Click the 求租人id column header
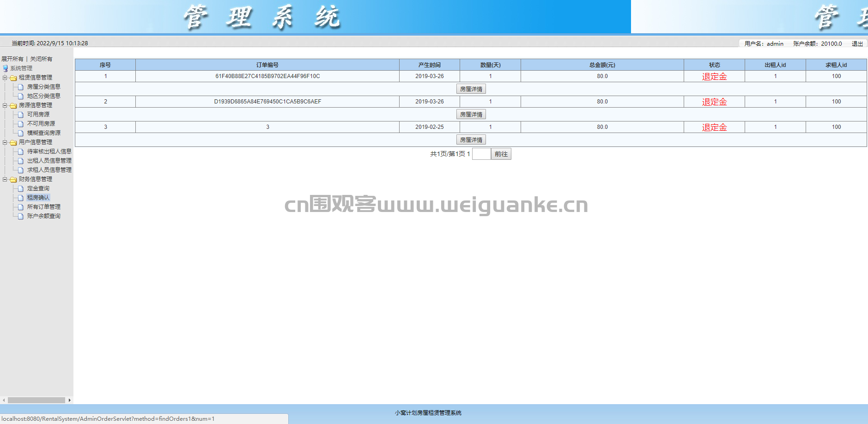The width and height of the screenshot is (868, 424). point(836,65)
